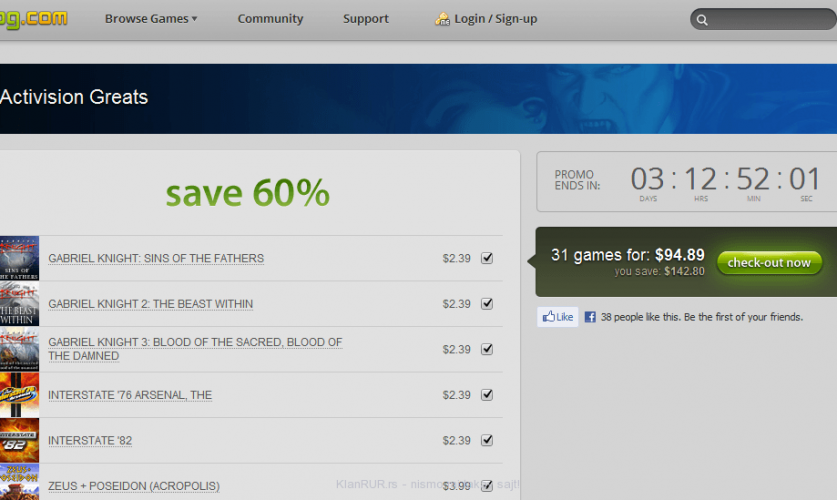Expand the Browse Games dropdown menu
Image resolution: width=837 pixels, height=500 pixels.
click(151, 19)
